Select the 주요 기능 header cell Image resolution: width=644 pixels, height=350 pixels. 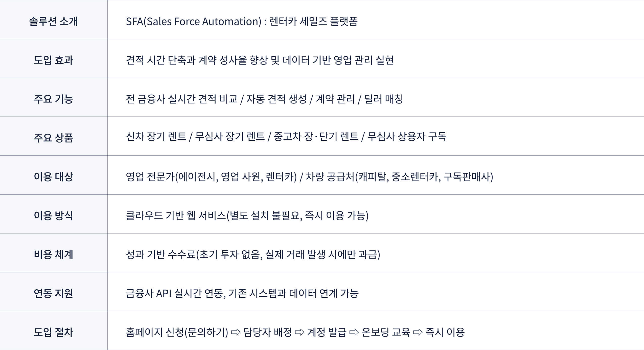53,99
